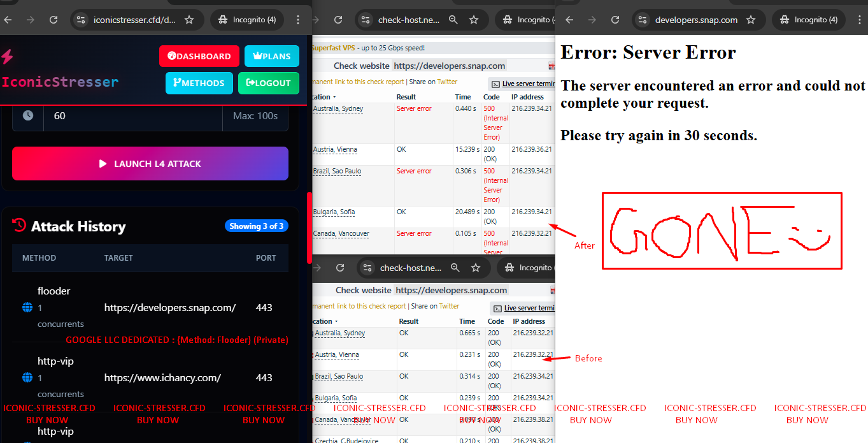Click zoom magnifier icon in upper check-host address bar

coord(453,20)
